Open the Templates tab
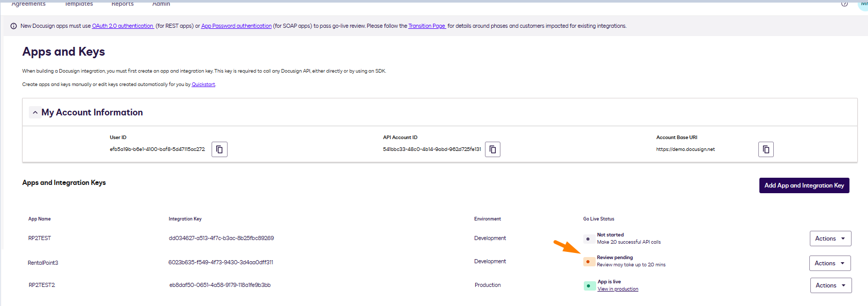Image resolution: width=868 pixels, height=306 pixels. 79,4
